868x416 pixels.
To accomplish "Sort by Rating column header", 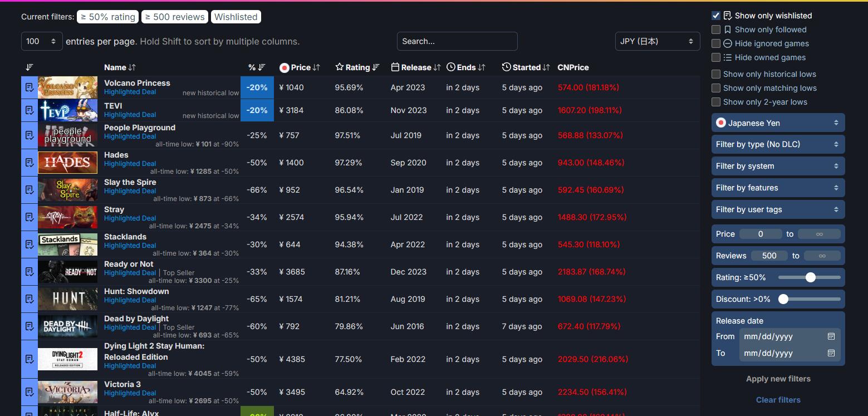I will 357,67.
